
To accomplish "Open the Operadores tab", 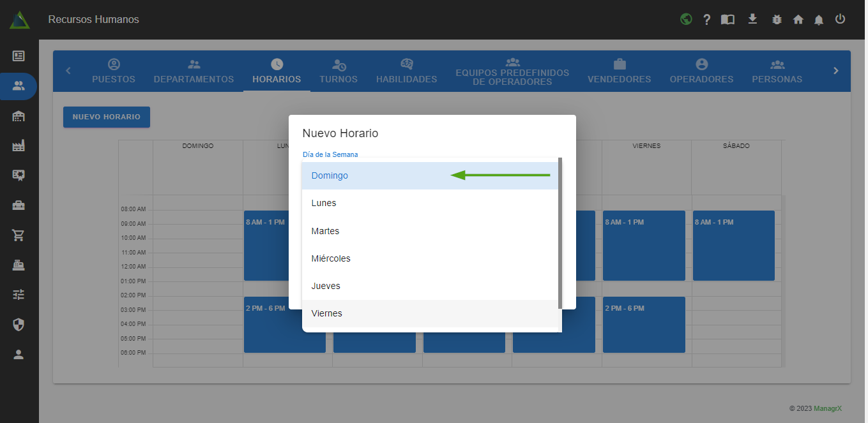I will pos(701,71).
